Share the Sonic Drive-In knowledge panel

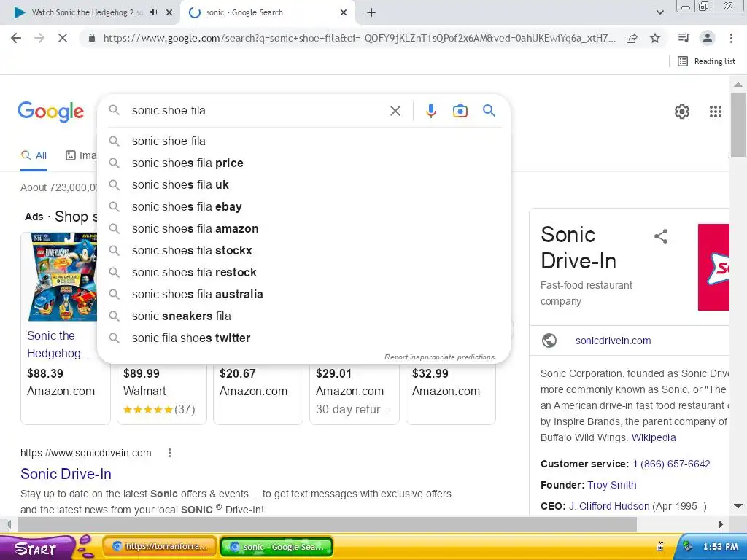661,236
